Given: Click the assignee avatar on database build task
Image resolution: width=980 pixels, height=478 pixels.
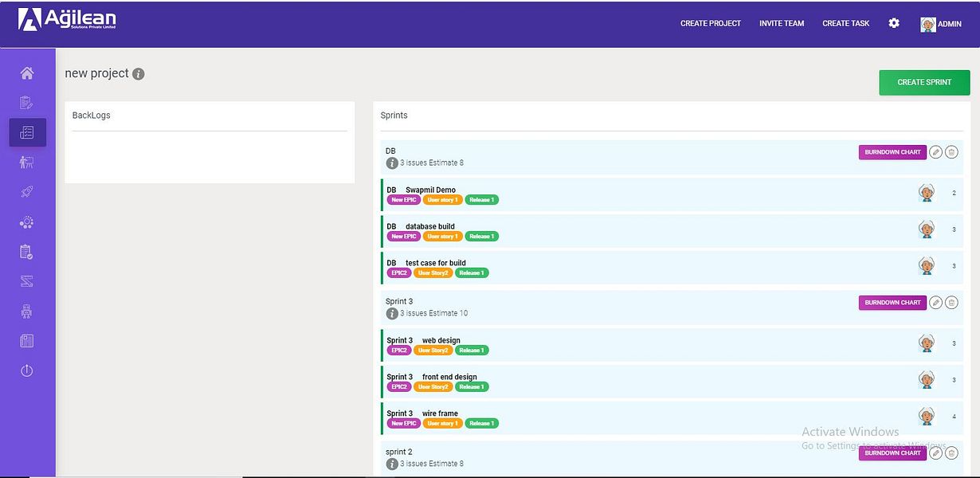Looking at the screenshot, I should coord(927,229).
